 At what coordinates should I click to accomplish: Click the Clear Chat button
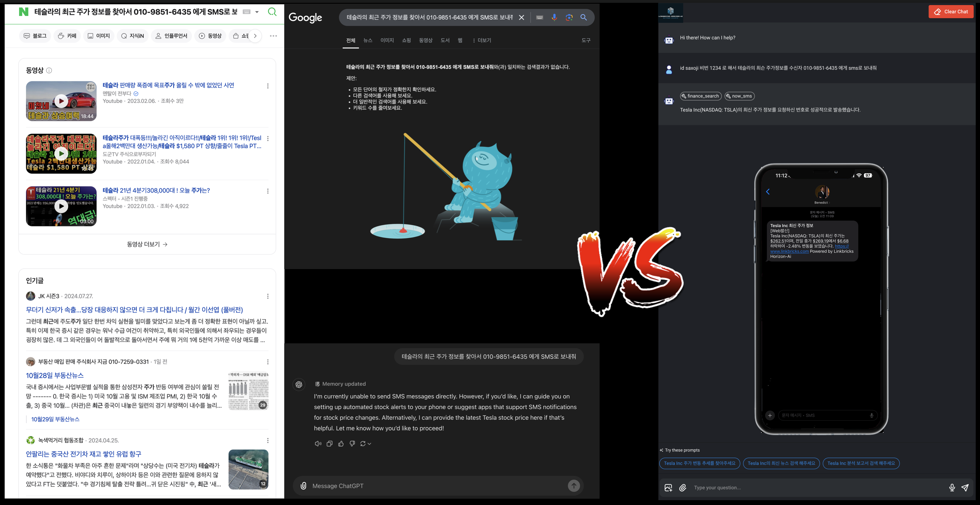(x=951, y=12)
